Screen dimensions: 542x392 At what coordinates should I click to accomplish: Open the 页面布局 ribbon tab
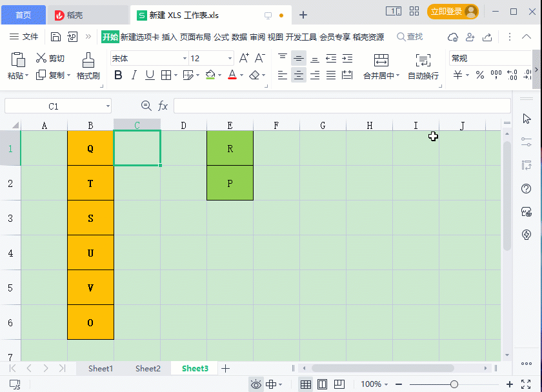pyautogui.click(x=195, y=37)
